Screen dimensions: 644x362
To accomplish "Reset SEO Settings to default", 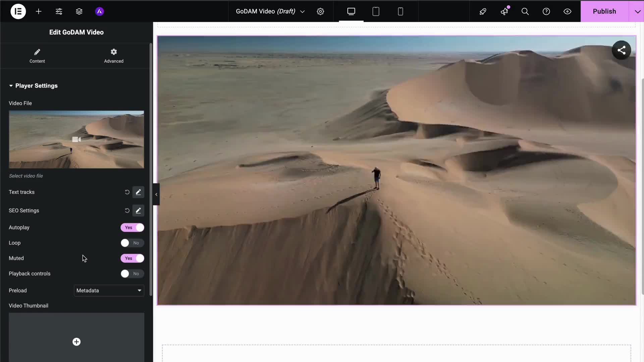I will click(127, 210).
